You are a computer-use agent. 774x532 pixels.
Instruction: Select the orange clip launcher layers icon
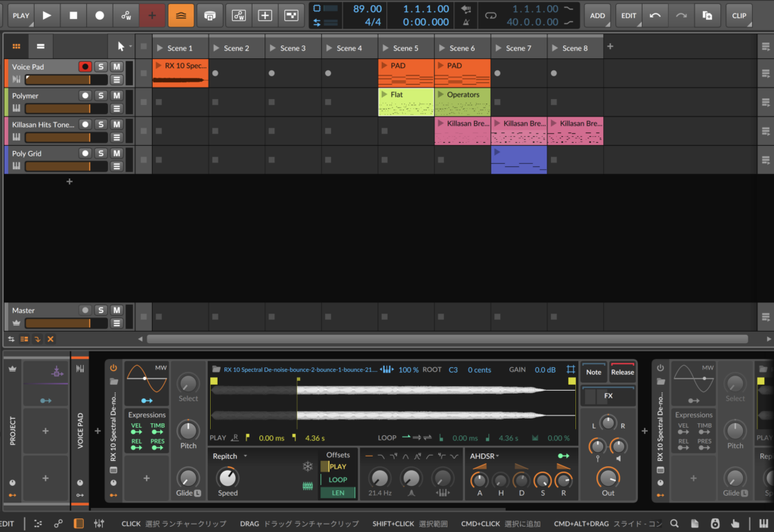pyautogui.click(x=180, y=15)
